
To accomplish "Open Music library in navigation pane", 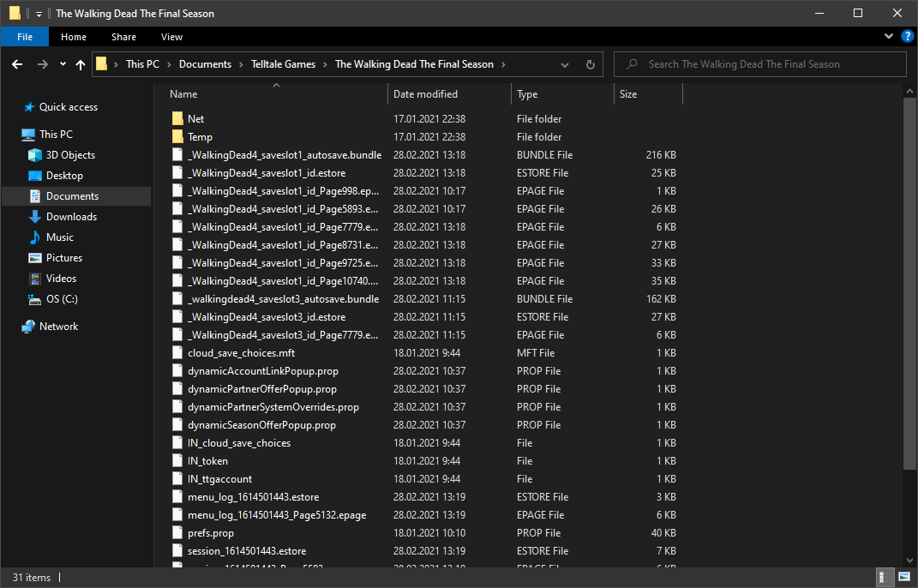I will [x=59, y=237].
